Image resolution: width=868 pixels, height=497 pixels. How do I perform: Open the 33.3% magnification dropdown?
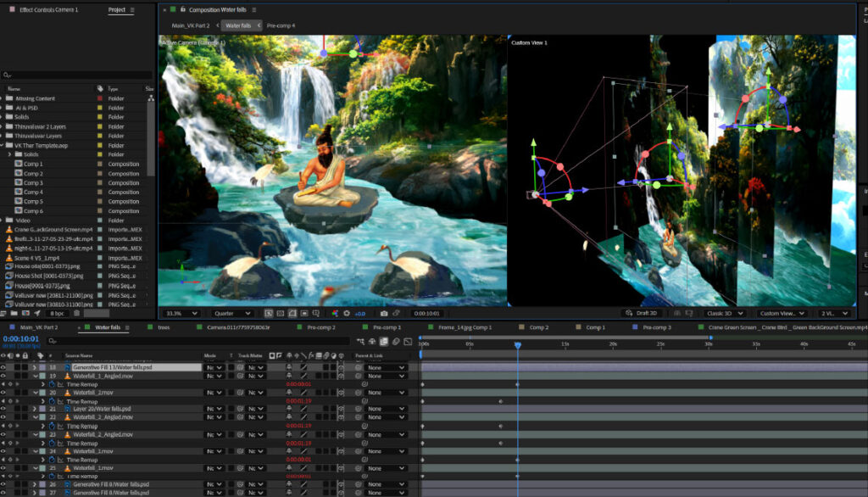click(x=181, y=313)
